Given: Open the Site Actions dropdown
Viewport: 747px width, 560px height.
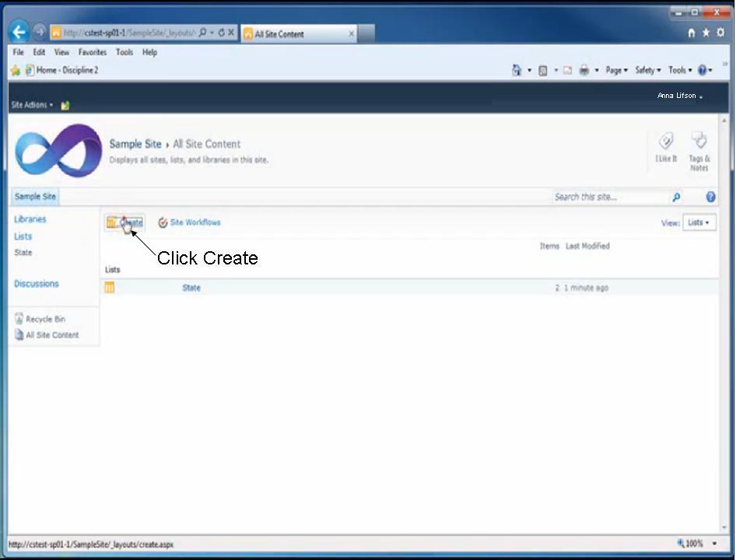Looking at the screenshot, I should tap(31, 104).
